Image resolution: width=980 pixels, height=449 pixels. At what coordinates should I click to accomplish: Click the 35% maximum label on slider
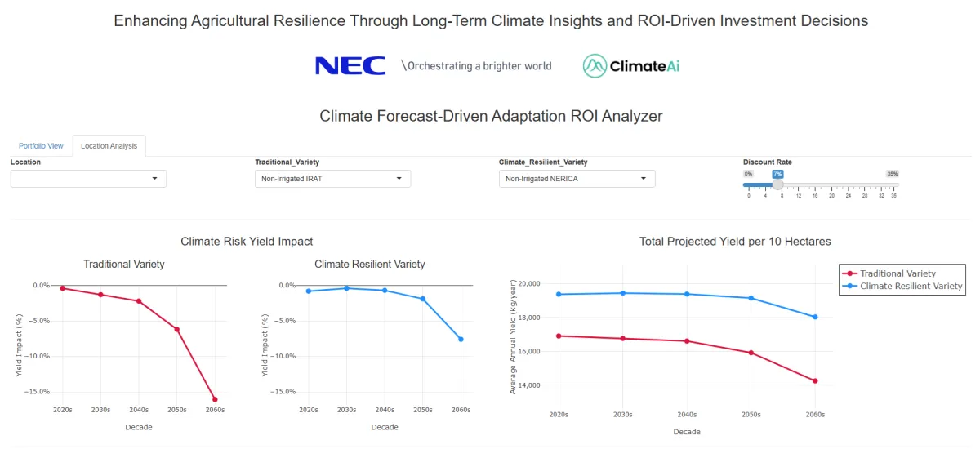(893, 174)
